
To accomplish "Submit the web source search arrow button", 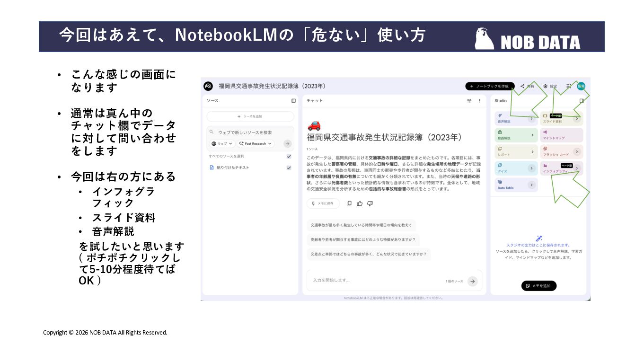I will [287, 143].
